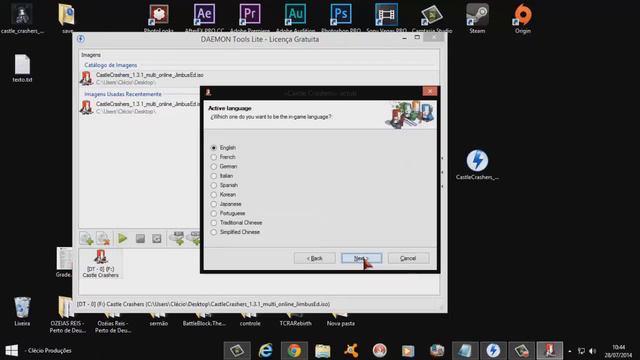Image resolution: width=640 pixels, height=360 pixels.
Task: Maximize the DAEMON Tools Lite window
Action: click(417, 38)
